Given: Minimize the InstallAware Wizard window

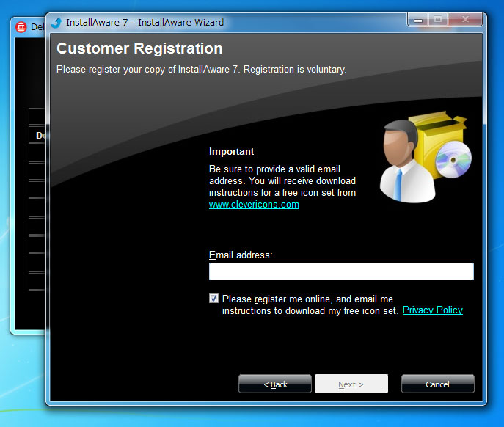Looking at the screenshot, I should [417, 20].
